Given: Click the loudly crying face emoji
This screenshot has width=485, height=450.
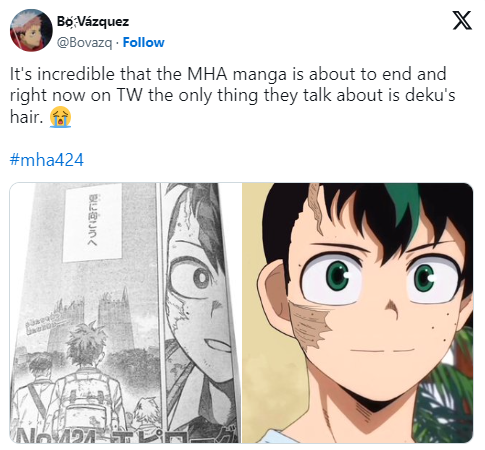Looking at the screenshot, I should pyautogui.click(x=60, y=117).
